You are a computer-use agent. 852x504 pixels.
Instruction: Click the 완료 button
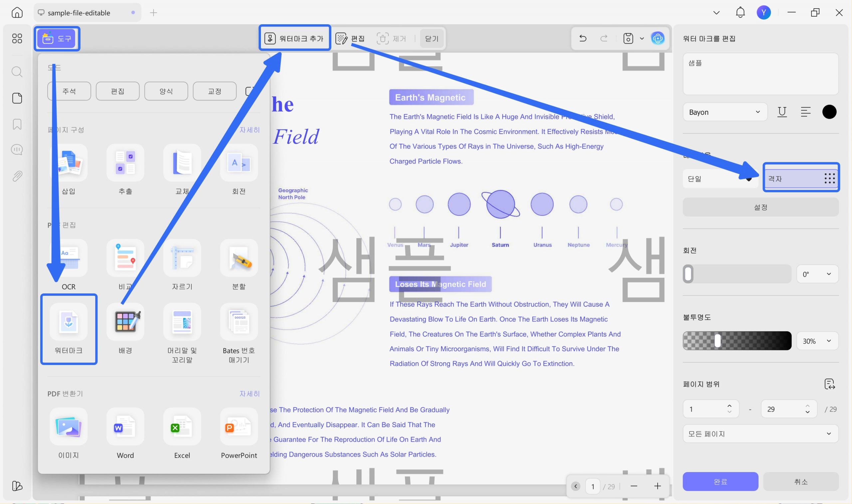pos(720,481)
